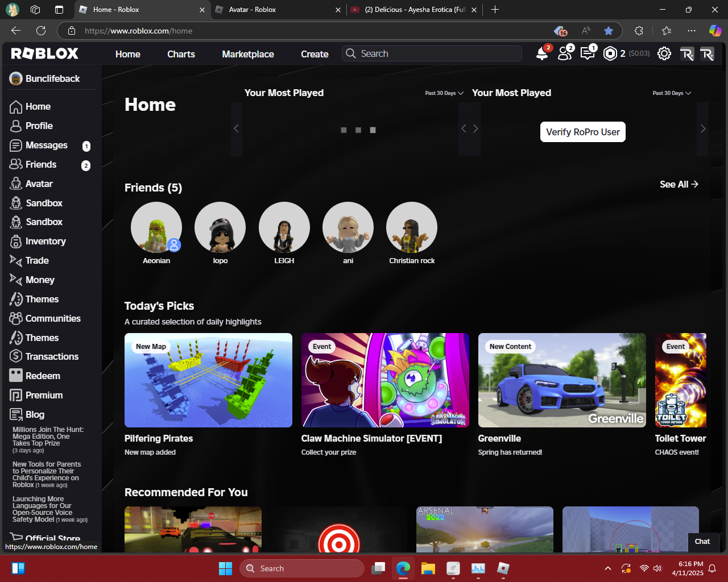Screen dimensions: 728x582
Task: Open the messages icon in top bar
Action: (588, 53)
